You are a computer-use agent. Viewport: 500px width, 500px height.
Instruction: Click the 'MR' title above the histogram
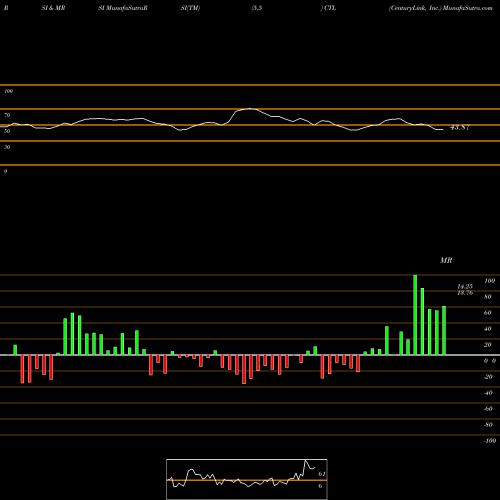click(x=446, y=260)
